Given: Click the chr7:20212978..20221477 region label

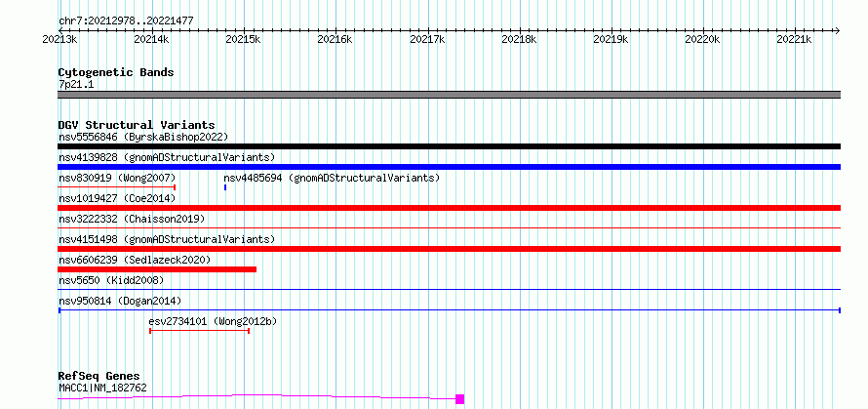Looking at the screenshot, I should click(126, 20).
